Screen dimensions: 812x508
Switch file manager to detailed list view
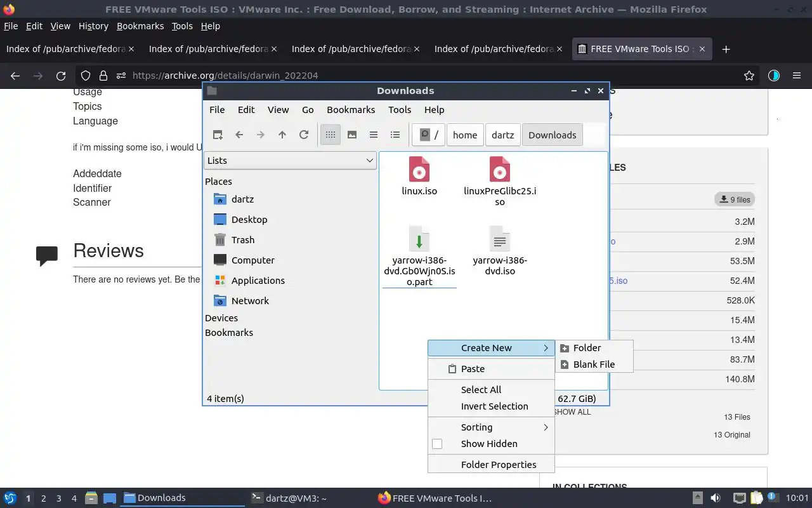(395, 135)
